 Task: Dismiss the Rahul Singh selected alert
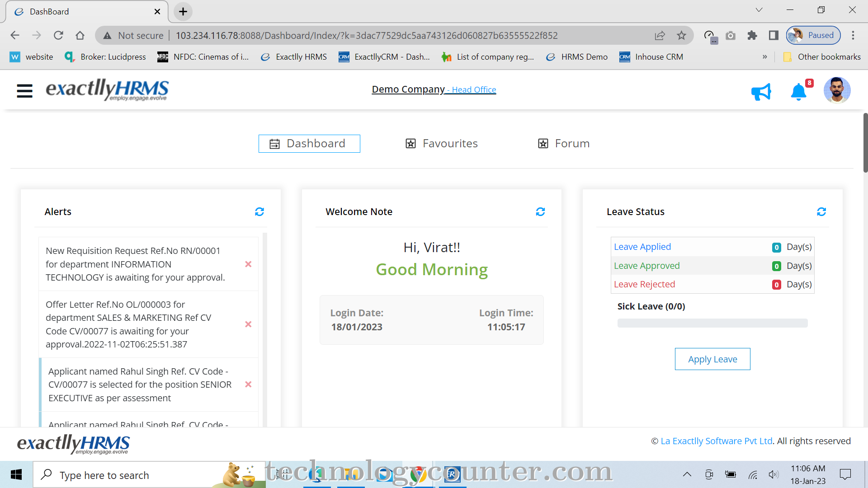click(x=248, y=384)
